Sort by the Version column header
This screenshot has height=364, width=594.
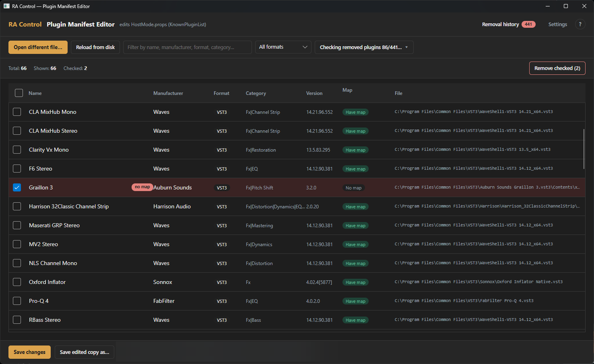[314, 93]
